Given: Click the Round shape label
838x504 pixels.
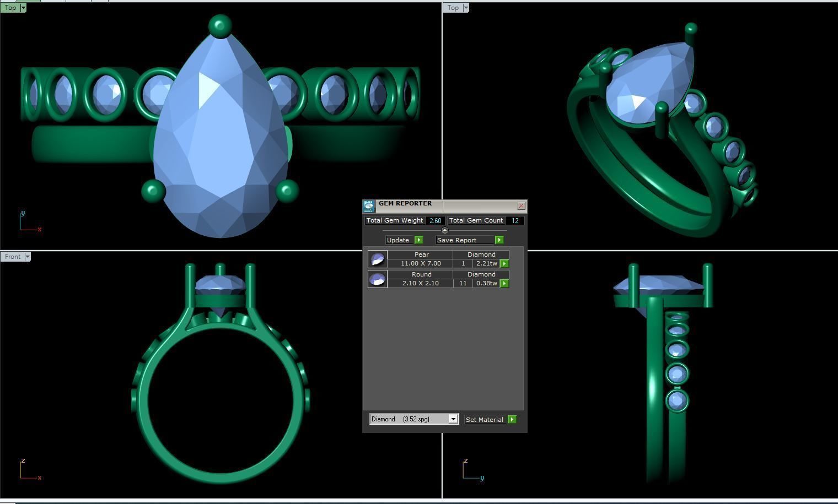Looking at the screenshot, I should click(x=422, y=274).
